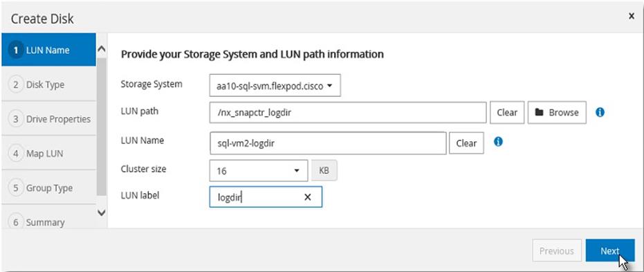Click the LUN Name input field
Image resolution: width=644 pixels, height=272 pixels.
328,143
